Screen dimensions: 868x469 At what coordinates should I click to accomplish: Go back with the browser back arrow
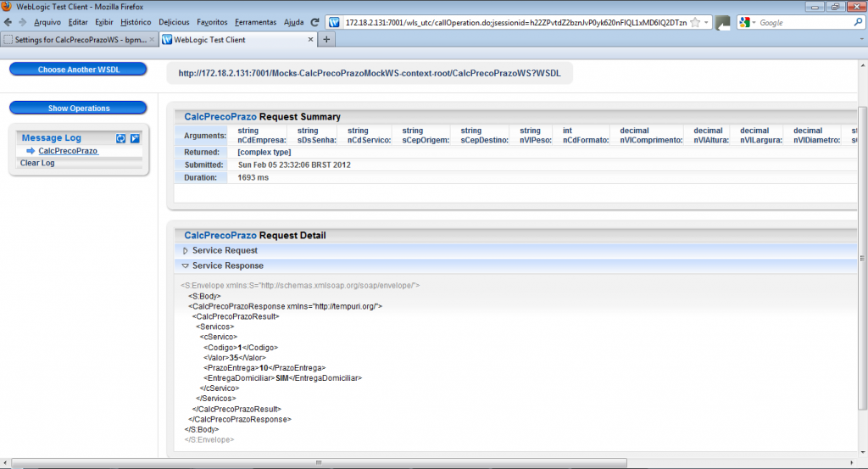pos(8,22)
